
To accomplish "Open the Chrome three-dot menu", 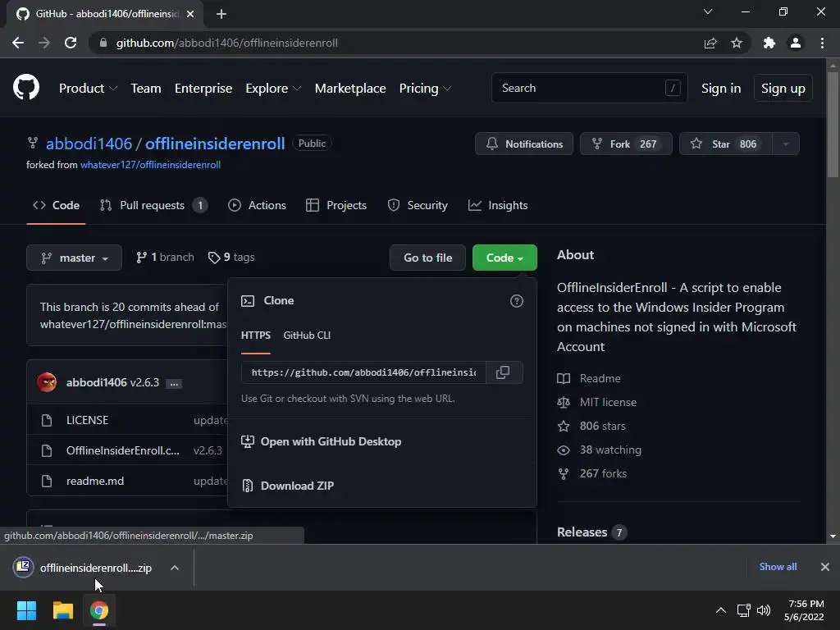I will [822, 43].
